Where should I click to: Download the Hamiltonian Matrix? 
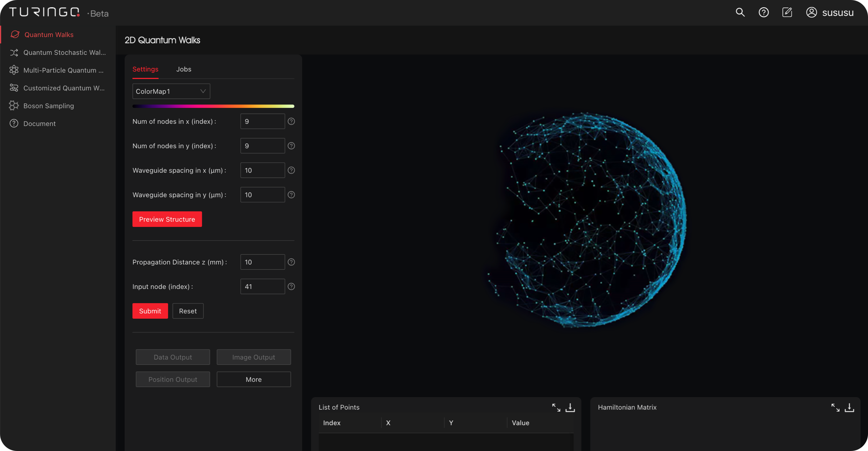point(849,407)
